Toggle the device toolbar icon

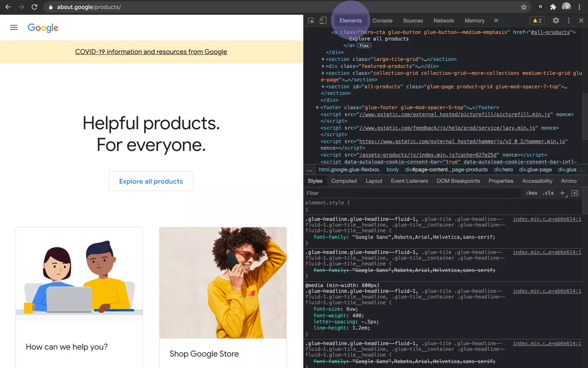323,20
